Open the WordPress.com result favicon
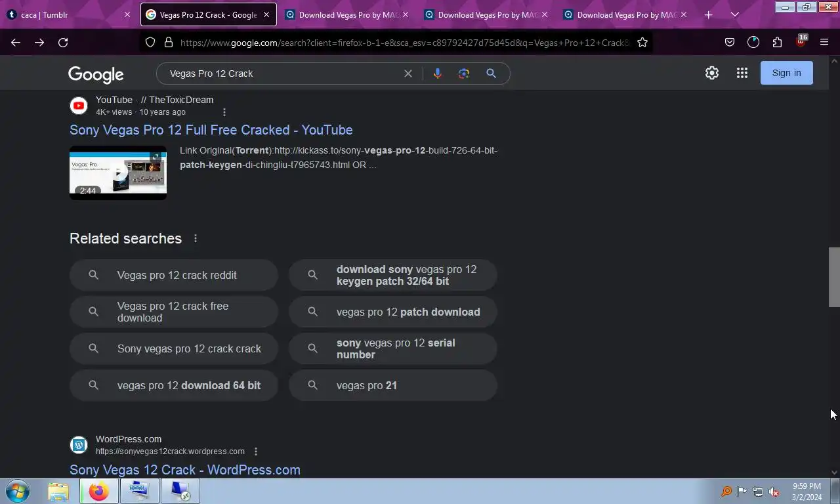 tap(79, 445)
